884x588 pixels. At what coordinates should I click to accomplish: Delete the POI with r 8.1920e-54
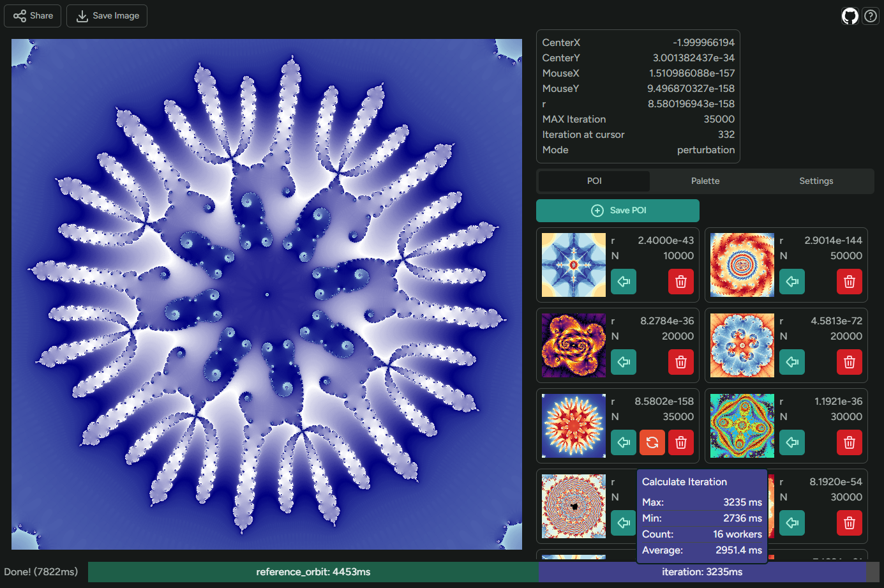click(850, 523)
